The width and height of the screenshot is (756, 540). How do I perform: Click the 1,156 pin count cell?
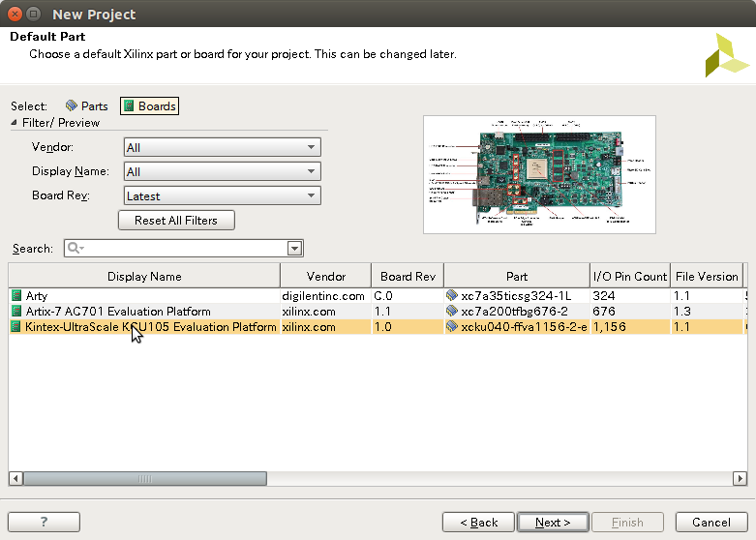coord(630,327)
